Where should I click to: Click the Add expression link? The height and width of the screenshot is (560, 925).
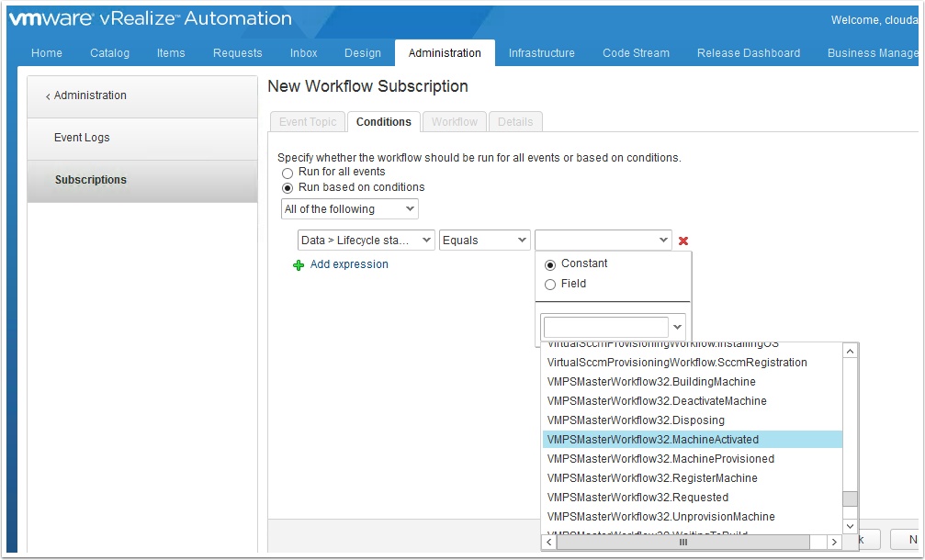pyautogui.click(x=349, y=264)
